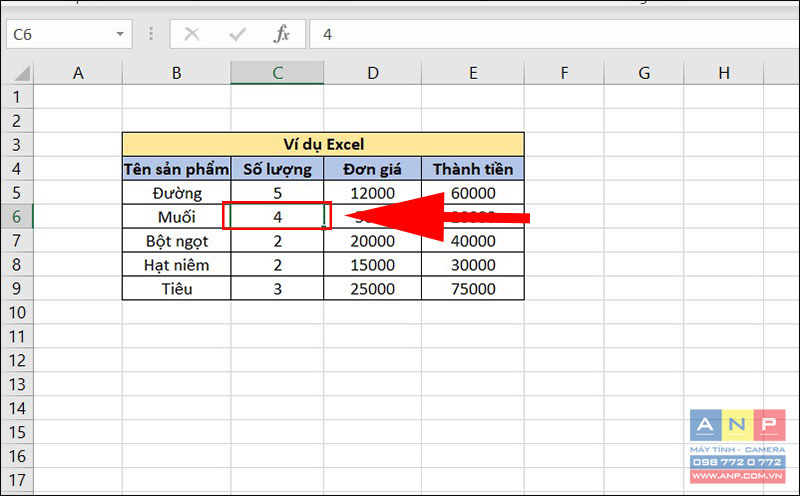The image size is (800, 496).
Task: Select row 16 header
Action: click(x=17, y=456)
